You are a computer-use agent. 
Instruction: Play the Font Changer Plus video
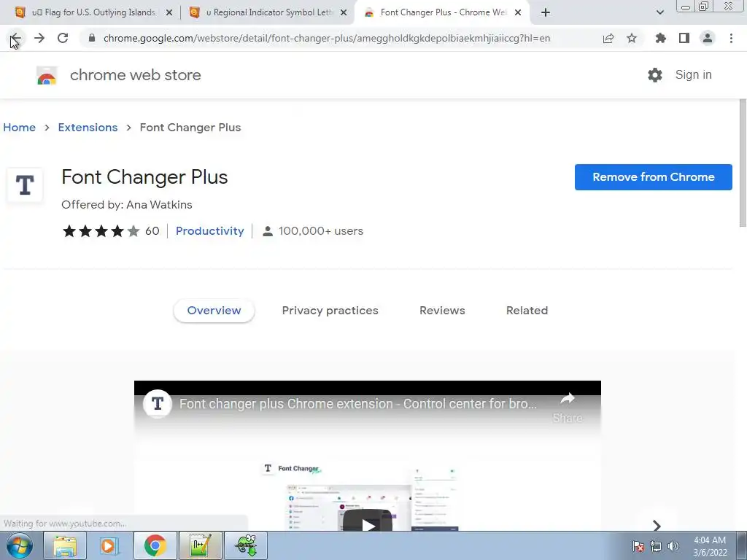click(x=368, y=522)
